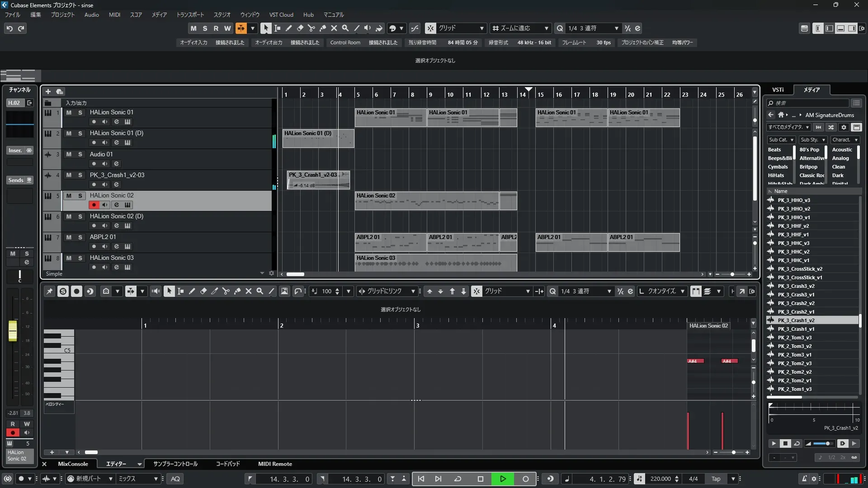Select the Draw pencil tool in main toolbar
868x488 pixels.
click(288, 28)
